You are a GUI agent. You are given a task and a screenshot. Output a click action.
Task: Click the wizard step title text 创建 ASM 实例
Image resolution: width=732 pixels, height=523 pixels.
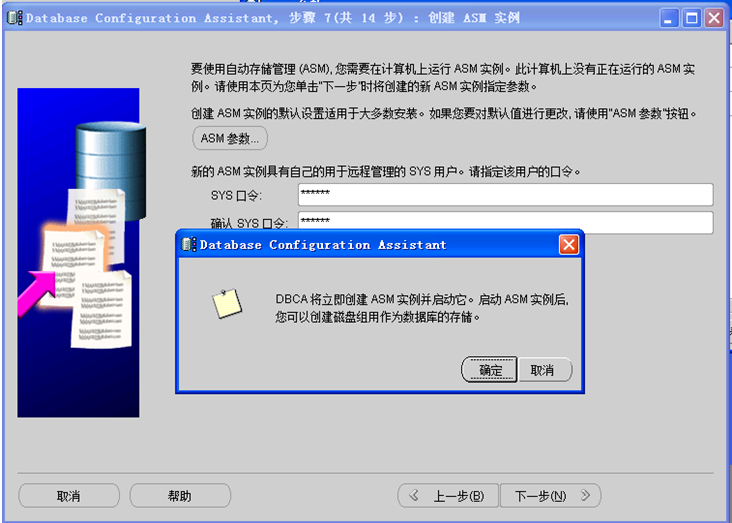coord(474,18)
